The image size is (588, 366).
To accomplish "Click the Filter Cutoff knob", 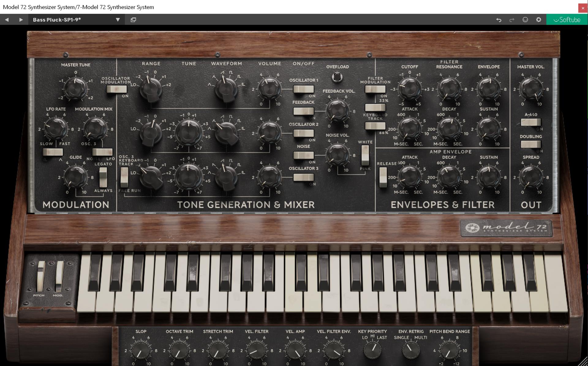I will [409, 89].
